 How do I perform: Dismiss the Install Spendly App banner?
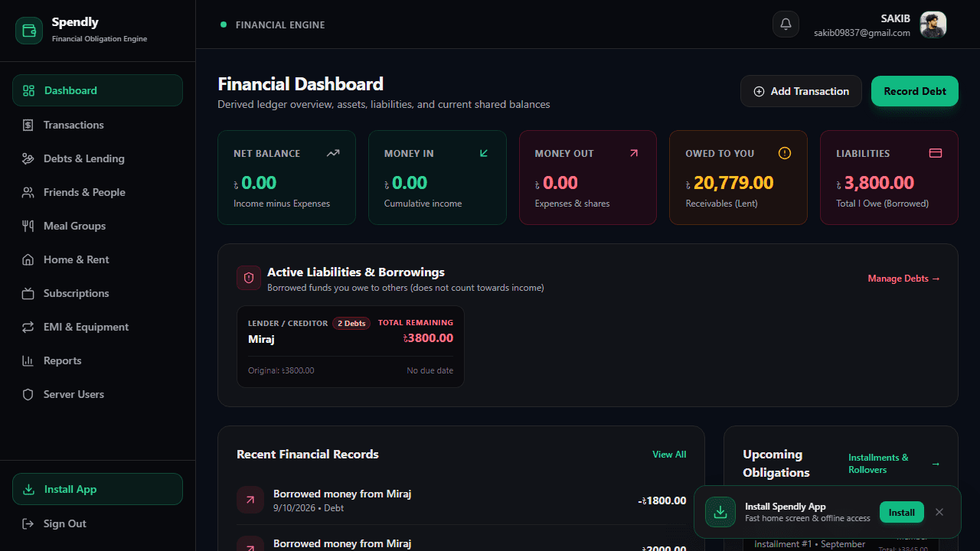click(x=939, y=512)
